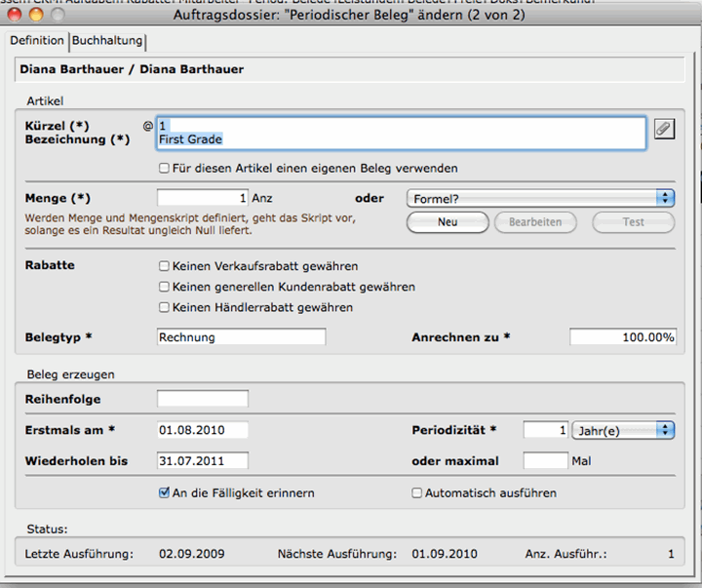702x588 pixels.
Task: Click the 'Test' button
Action: [x=633, y=222]
